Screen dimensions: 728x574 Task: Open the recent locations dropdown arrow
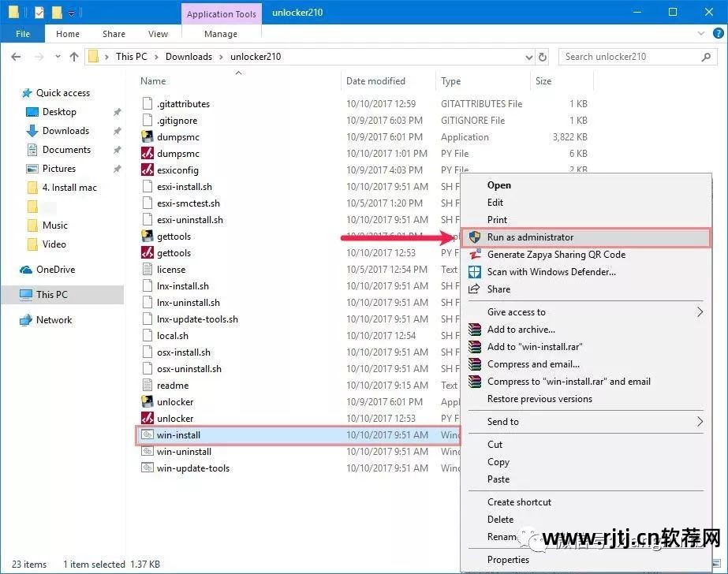pos(58,57)
